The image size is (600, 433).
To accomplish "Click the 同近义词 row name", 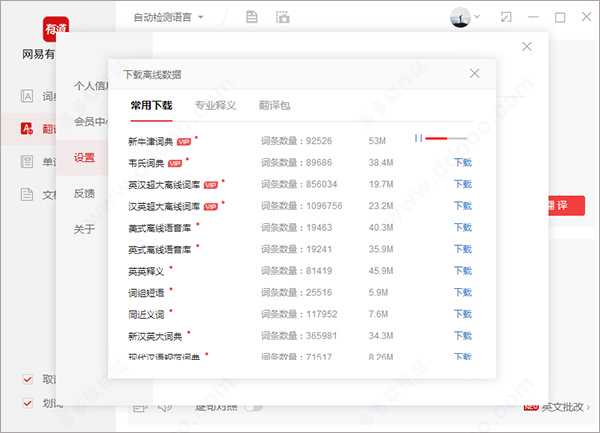I will coord(146,315).
